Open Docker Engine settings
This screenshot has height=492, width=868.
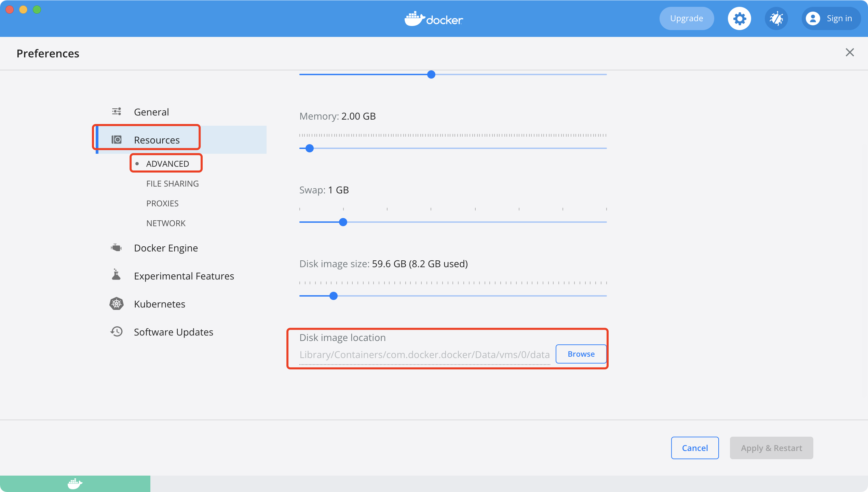(x=166, y=248)
